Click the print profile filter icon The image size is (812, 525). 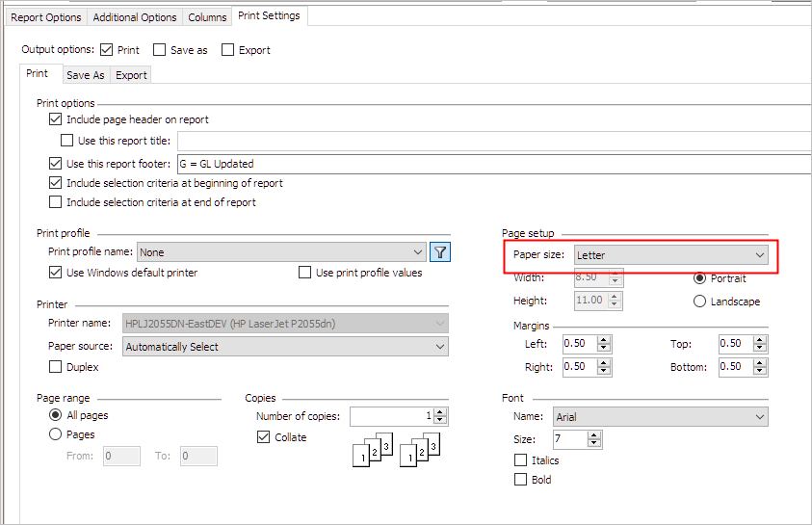pyautogui.click(x=440, y=252)
